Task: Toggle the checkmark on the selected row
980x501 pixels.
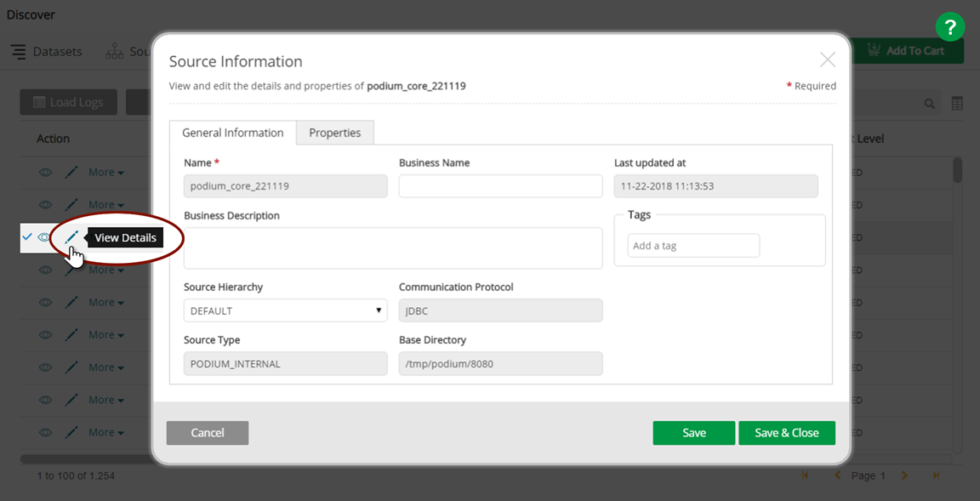Action: [x=27, y=237]
